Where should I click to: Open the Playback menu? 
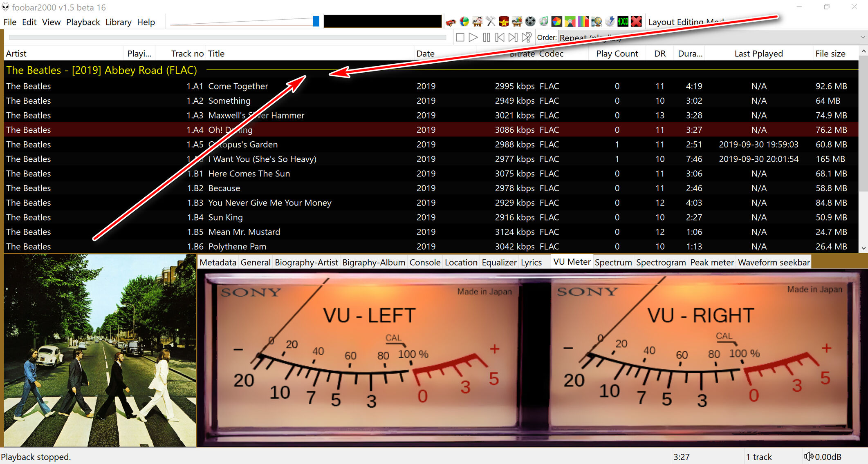[83, 22]
